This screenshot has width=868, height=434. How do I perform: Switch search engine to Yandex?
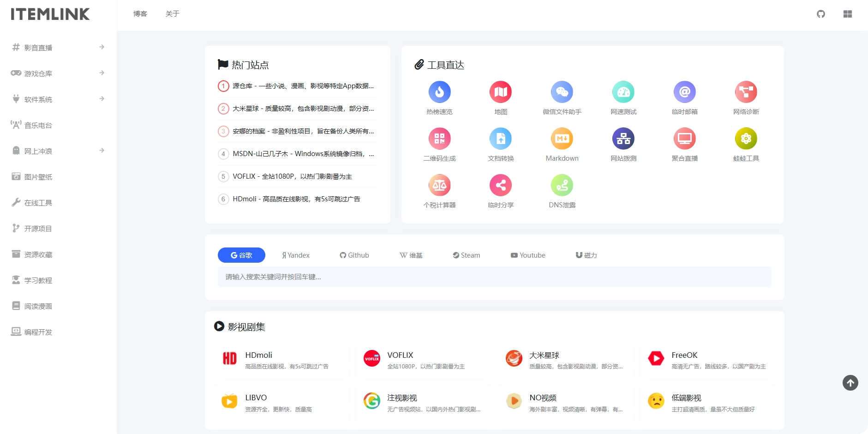[296, 255]
